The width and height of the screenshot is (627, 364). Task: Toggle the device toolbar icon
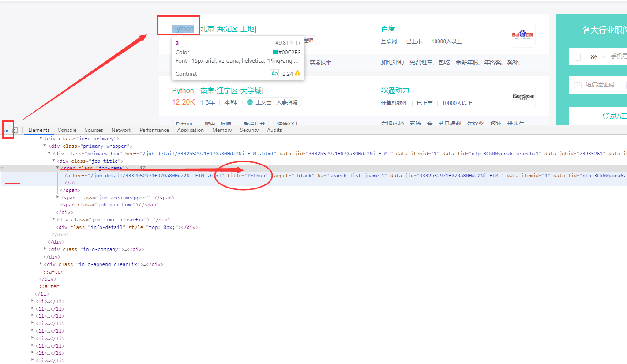click(15, 130)
